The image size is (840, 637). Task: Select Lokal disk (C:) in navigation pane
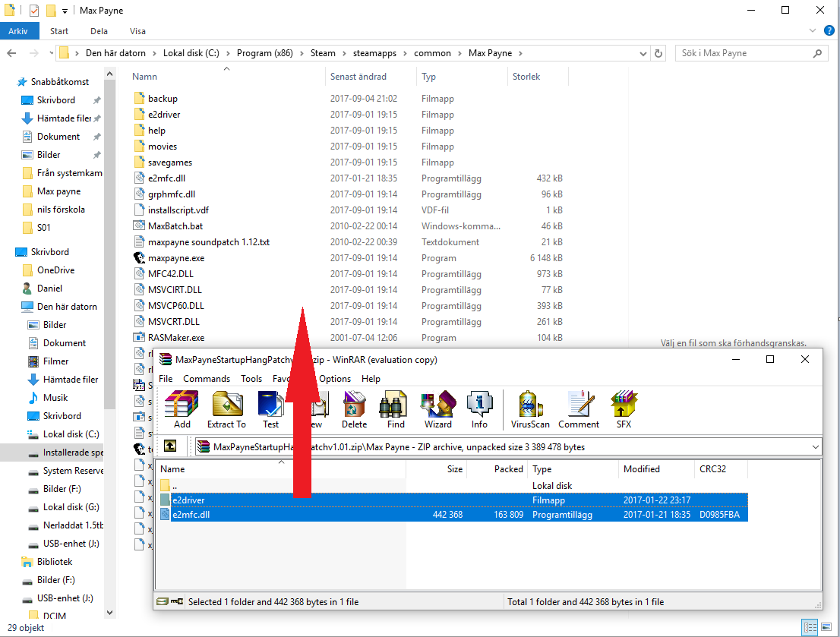click(x=64, y=434)
